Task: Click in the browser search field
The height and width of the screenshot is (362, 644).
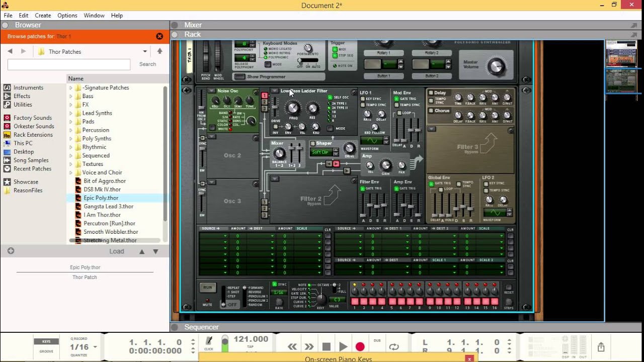Action: pos(69,64)
